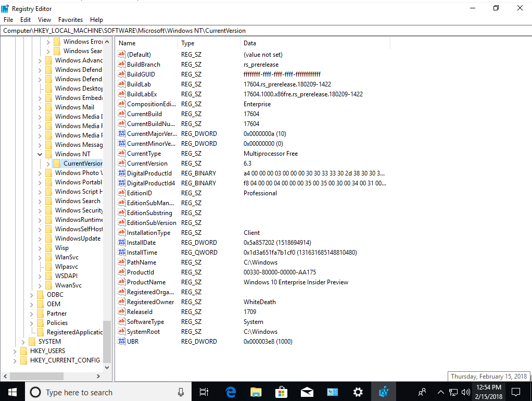This screenshot has width=532, height=401.
Task: Sort values by Data column header
Action: [x=315, y=43]
